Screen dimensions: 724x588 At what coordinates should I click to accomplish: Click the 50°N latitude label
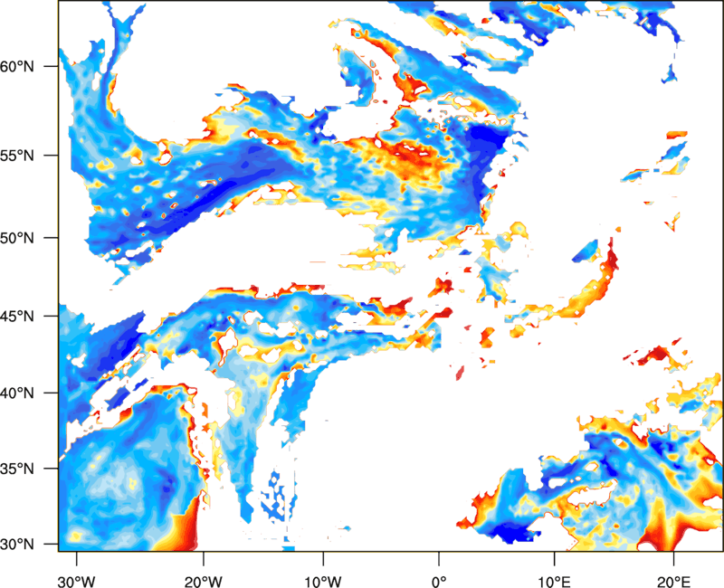17,238
